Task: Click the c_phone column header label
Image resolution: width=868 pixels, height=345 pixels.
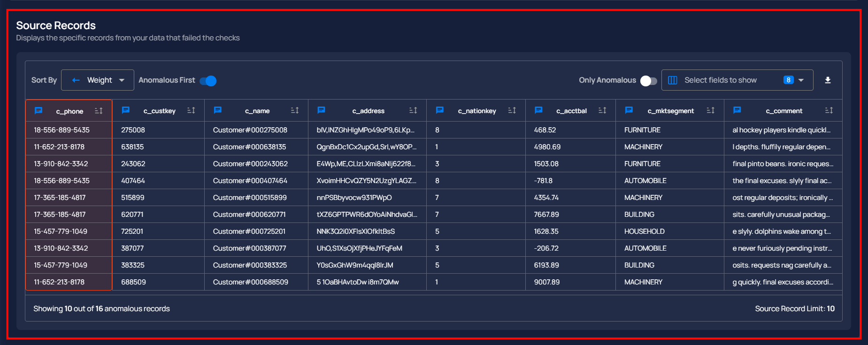Action: [x=69, y=111]
